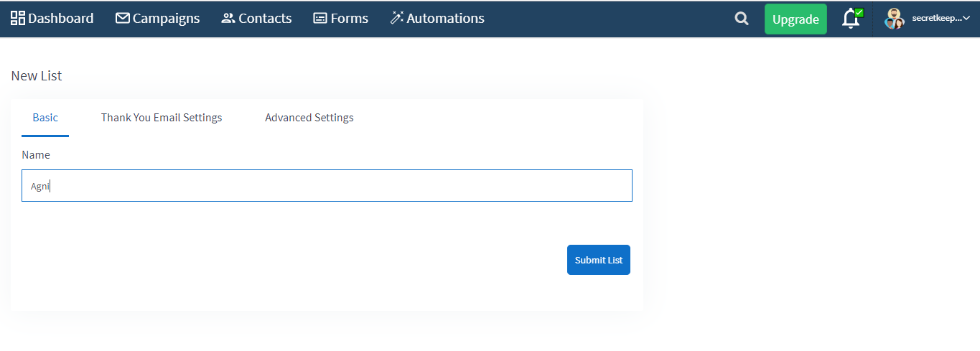Click the green Upgrade button

click(795, 19)
